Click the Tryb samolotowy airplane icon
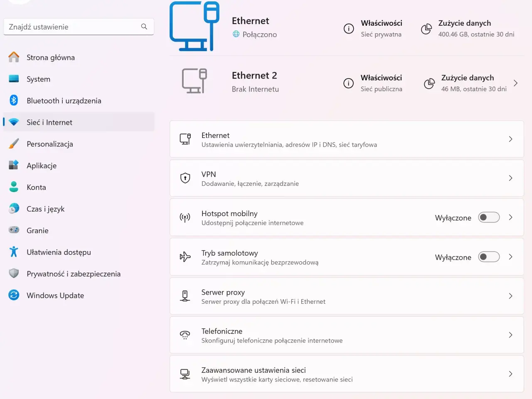This screenshot has width=532, height=399. (x=185, y=257)
